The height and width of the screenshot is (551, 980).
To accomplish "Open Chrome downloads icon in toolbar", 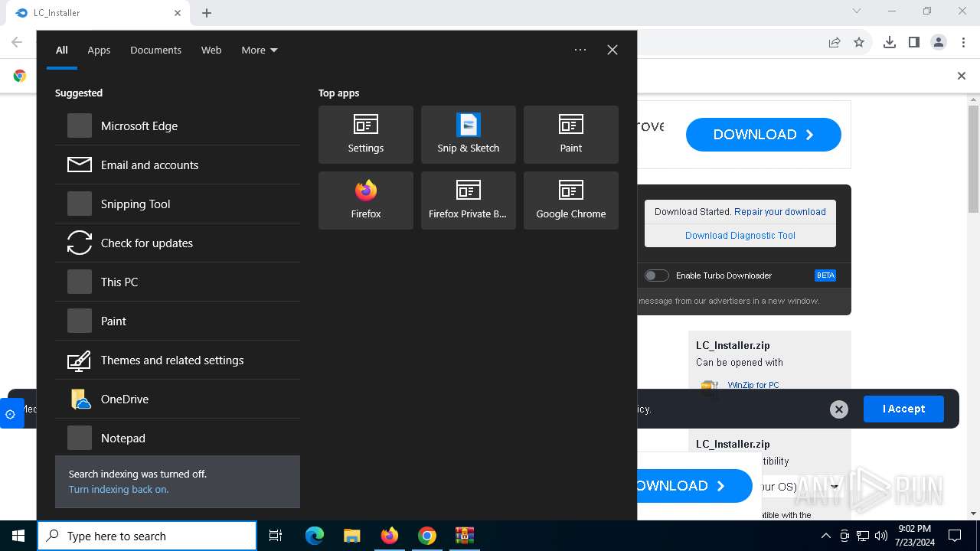I will [x=890, y=43].
